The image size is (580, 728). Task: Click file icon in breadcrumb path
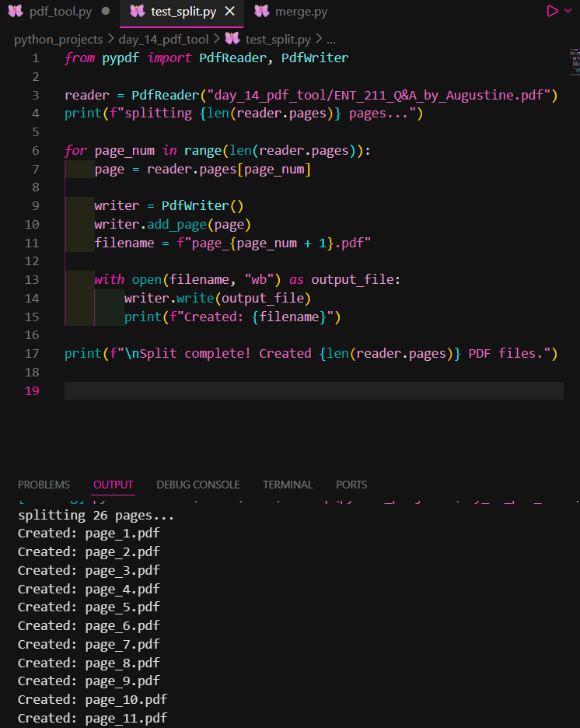pyautogui.click(x=232, y=39)
